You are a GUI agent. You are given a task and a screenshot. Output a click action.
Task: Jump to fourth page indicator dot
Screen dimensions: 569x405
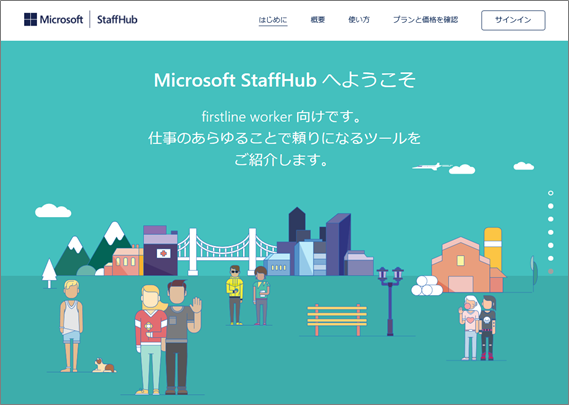click(x=550, y=232)
